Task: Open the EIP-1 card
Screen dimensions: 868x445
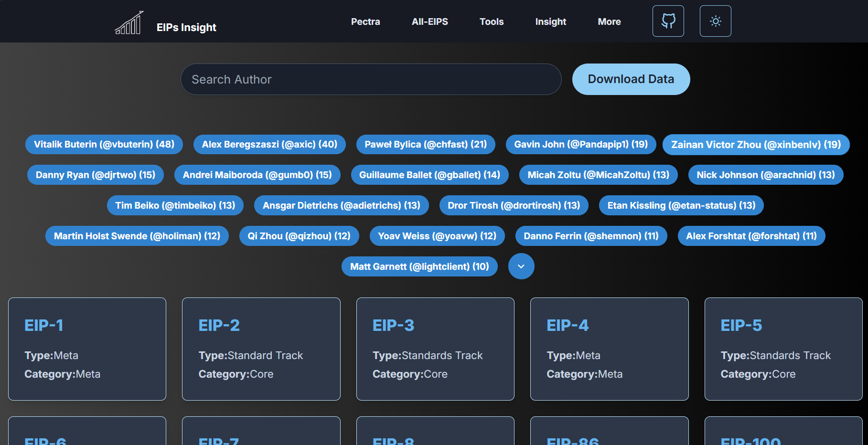Action: pyautogui.click(x=87, y=349)
